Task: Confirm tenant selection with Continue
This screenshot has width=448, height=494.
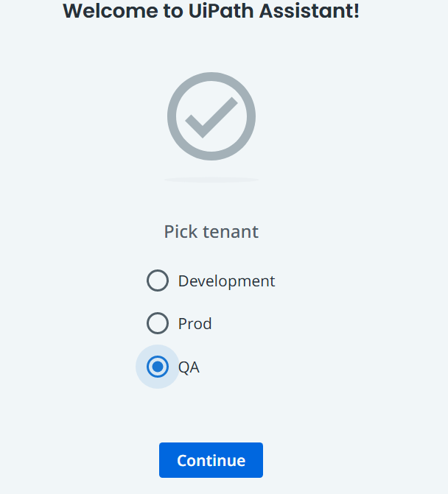Action: point(211,460)
